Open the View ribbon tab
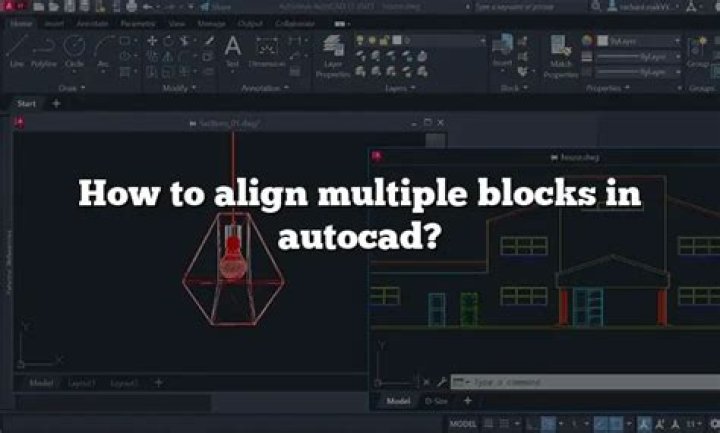The height and width of the screenshot is (433, 720). (177, 23)
